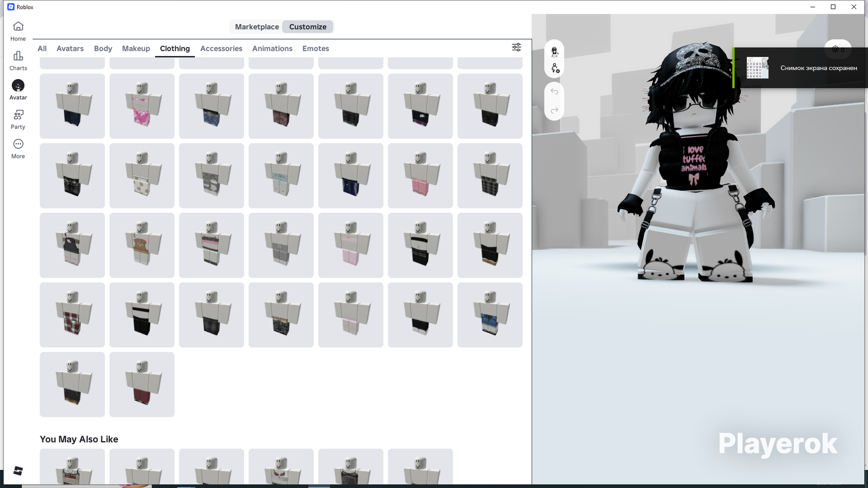Switch to the Makeup tab
This screenshot has height=488, width=868.
(136, 48)
